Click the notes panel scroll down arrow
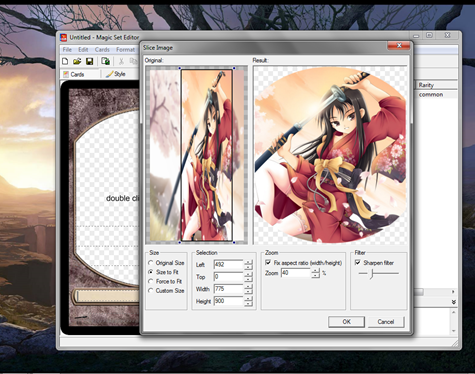Image resolution: width=475 pixels, height=374 pixels. point(453,331)
